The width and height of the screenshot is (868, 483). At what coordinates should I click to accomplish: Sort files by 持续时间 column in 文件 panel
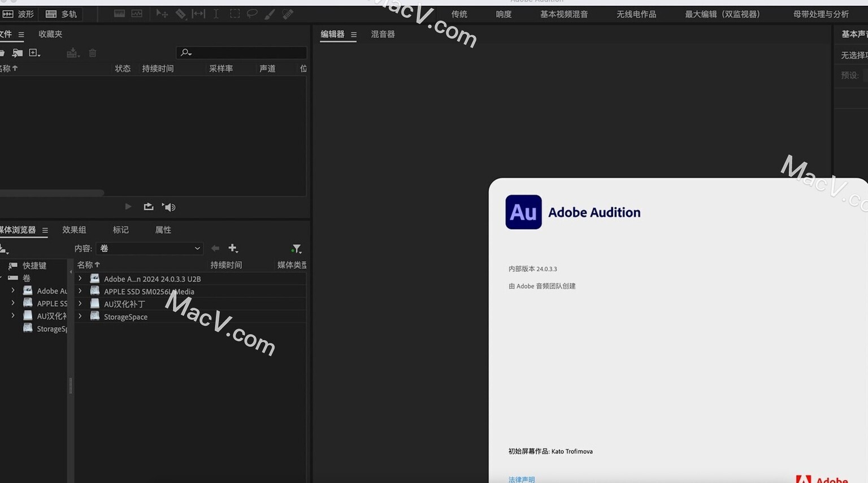pos(158,68)
